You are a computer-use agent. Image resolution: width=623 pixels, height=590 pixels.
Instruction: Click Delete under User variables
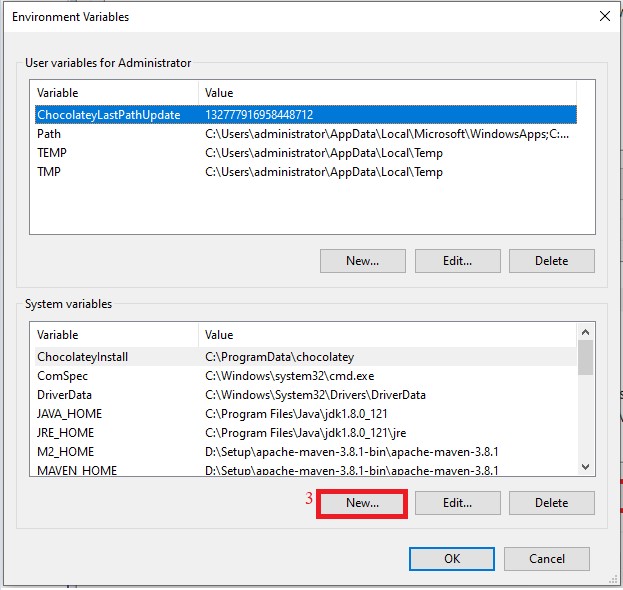coord(552,261)
